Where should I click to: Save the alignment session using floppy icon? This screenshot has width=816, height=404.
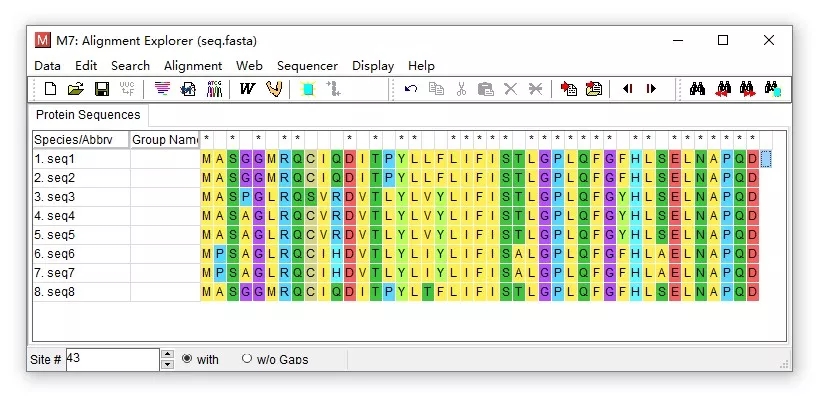click(x=102, y=89)
